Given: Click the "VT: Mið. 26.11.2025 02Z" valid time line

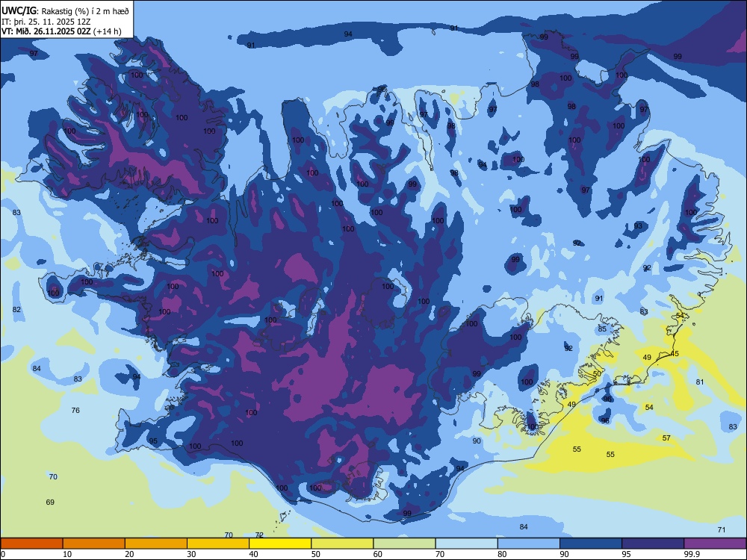Looking at the screenshot, I should [x=46, y=31].
